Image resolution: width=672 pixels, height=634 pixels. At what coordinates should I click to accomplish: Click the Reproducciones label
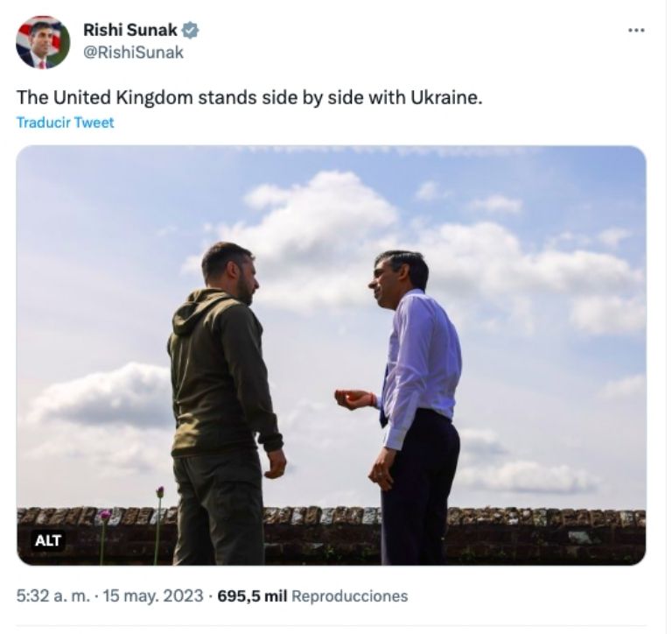(349, 595)
